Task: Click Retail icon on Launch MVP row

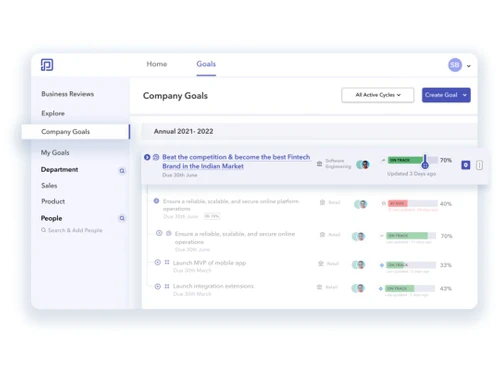Action: click(x=321, y=264)
